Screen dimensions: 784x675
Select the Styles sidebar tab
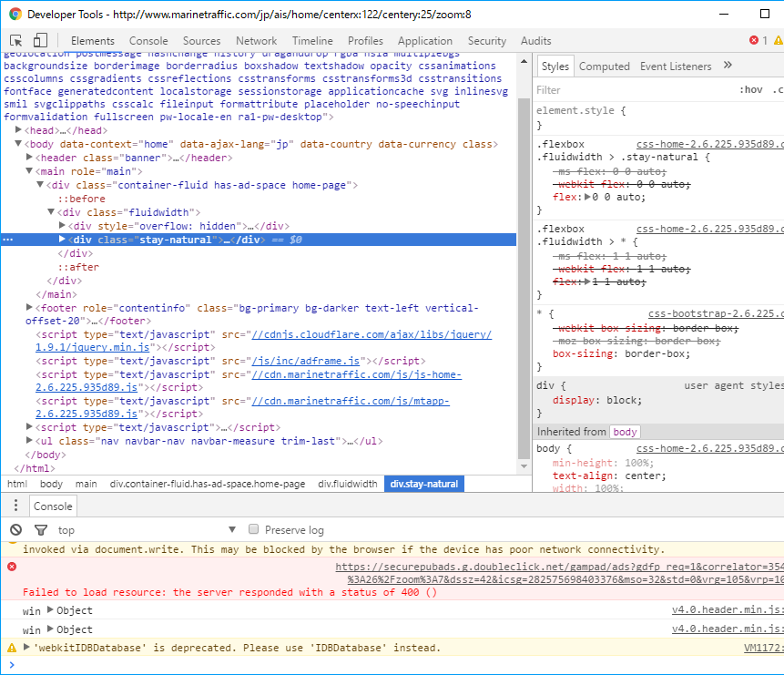(555, 66)
